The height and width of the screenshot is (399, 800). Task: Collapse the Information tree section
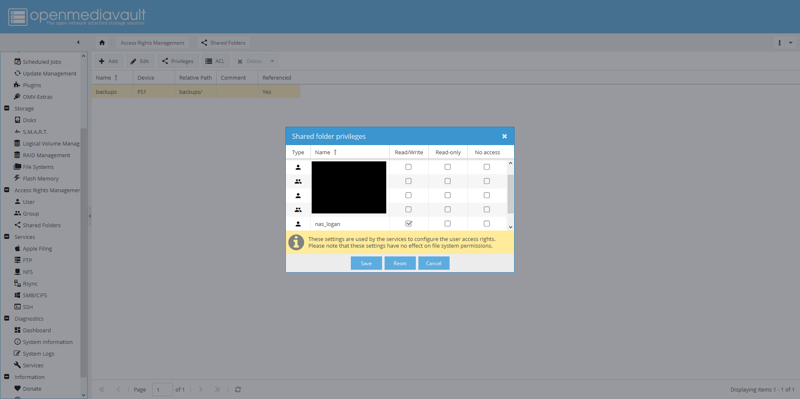tap(7, 377)
